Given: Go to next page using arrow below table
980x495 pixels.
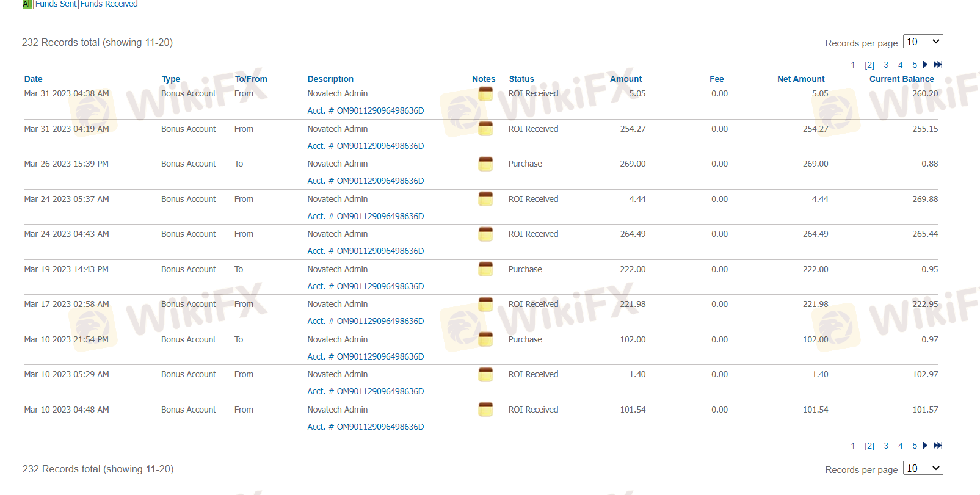Looking at the screenshot, I should [925, 446].
